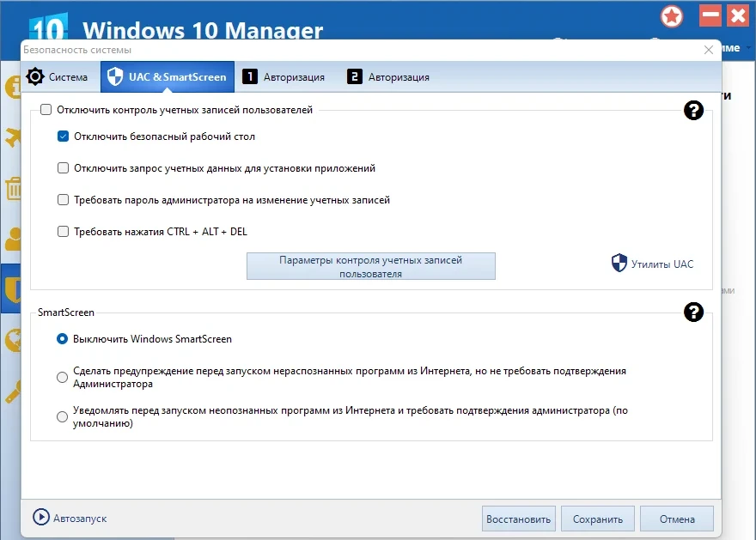
Task: Uncheck Отключить безопасный рабочий стол
Action: pos(64,137)
